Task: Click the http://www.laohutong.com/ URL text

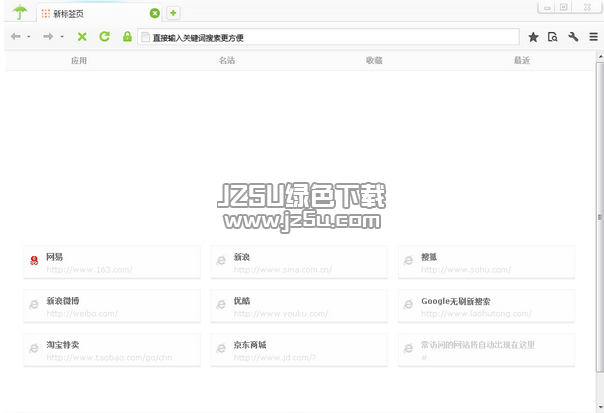Action: pos(476,314)
